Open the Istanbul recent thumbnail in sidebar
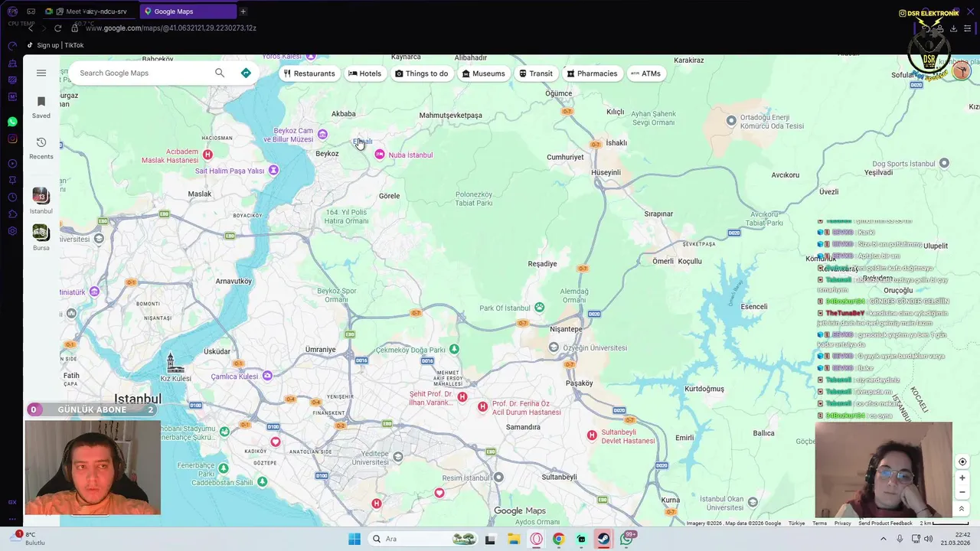 (x=41, y=196)
